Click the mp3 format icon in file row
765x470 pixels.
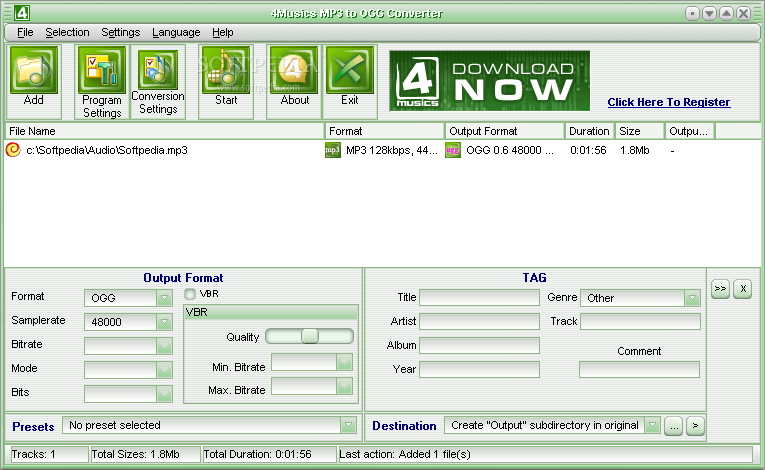click(332, 150)
